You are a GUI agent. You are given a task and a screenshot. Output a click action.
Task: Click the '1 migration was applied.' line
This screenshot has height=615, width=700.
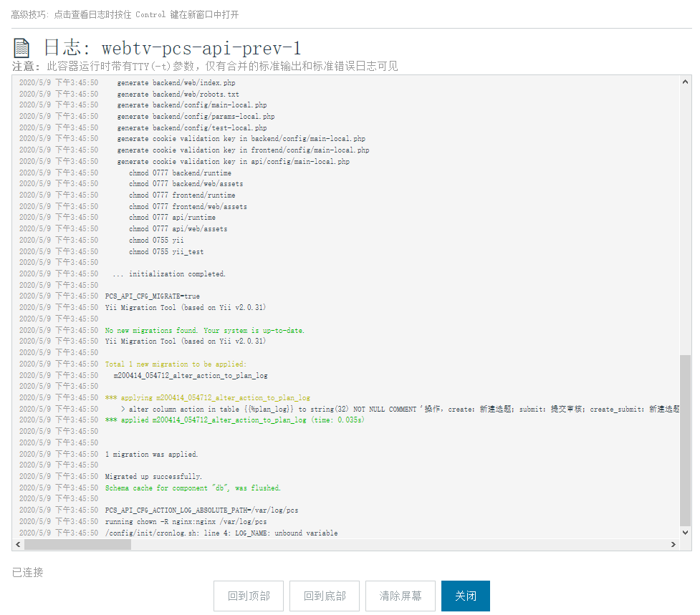click(x=151, y=454)
